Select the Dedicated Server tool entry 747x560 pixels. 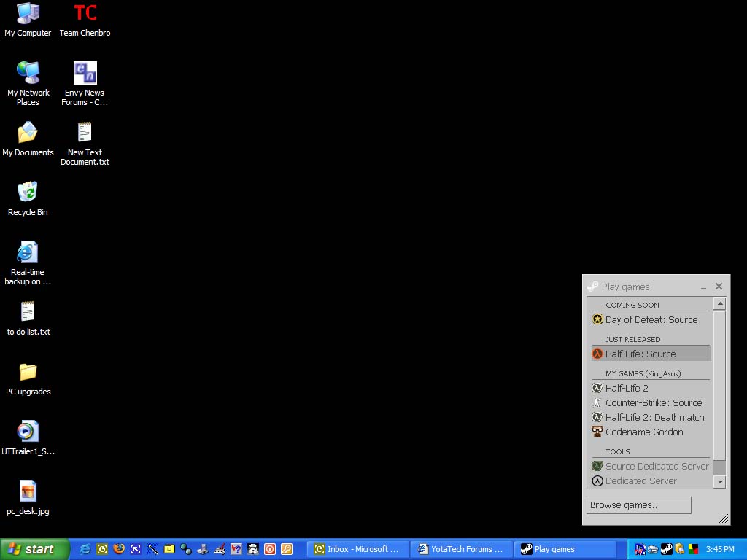coord(651,481)
